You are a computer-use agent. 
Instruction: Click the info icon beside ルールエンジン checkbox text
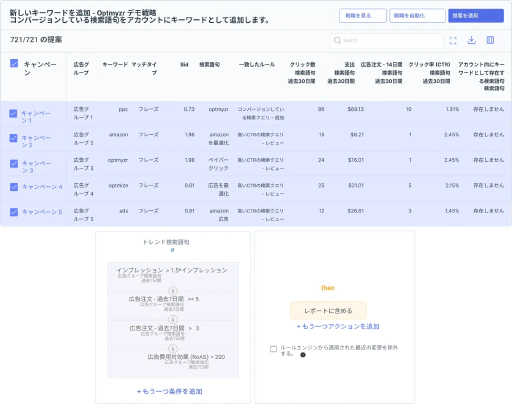pos(303,355)
